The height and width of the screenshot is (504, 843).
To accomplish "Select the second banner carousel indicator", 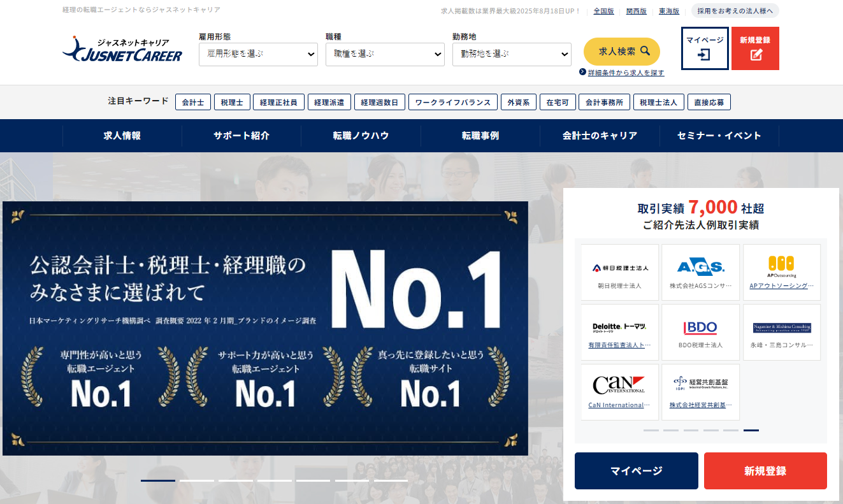I will click(x=197, y=480).
